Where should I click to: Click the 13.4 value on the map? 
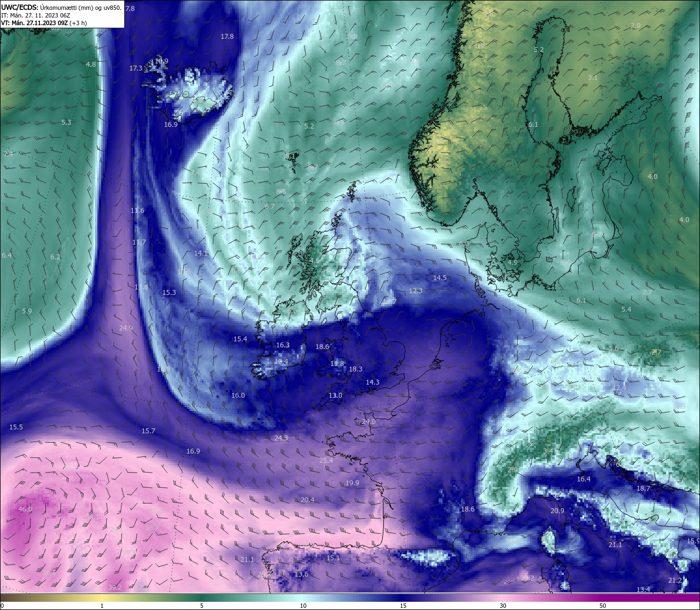[643, 590]
